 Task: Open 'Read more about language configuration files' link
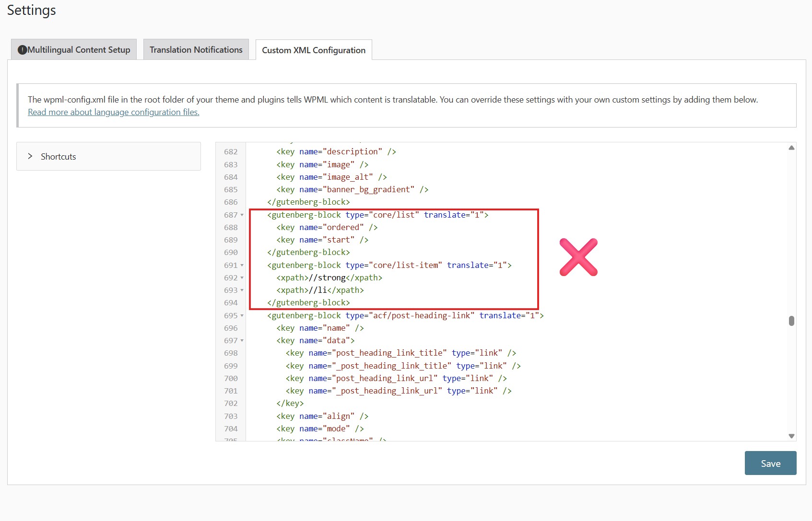click(x=114, y=112)
